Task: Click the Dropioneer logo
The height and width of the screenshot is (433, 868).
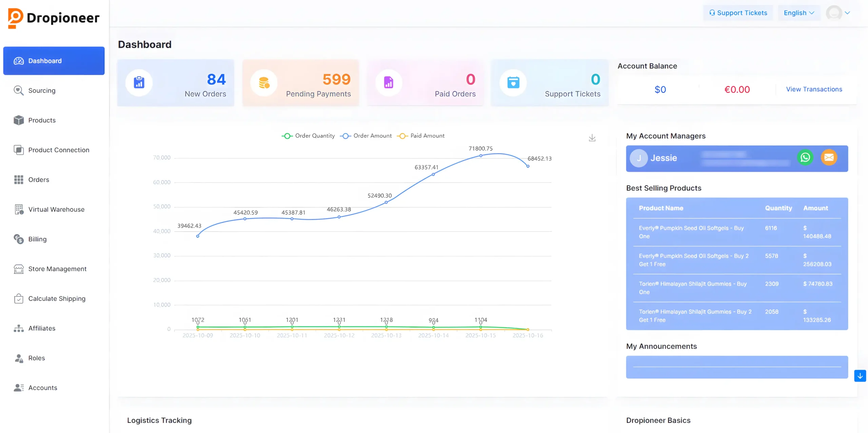Action: (x=54, y=18)
